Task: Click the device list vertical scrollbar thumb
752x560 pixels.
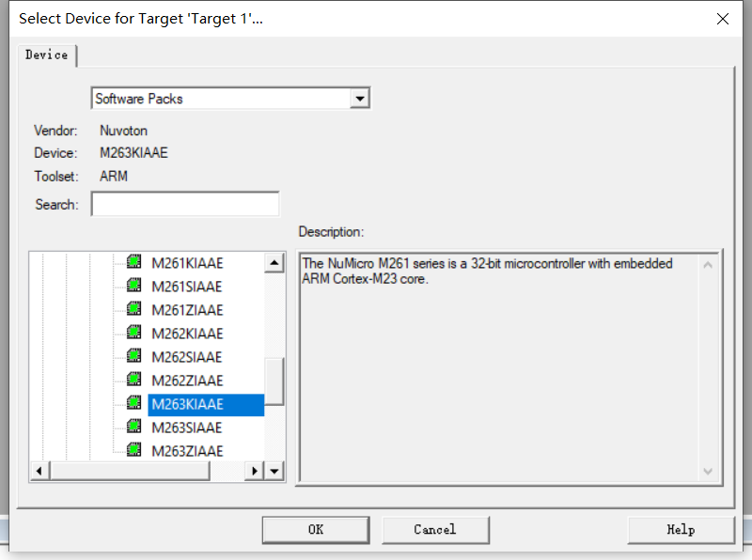Action: point(274,381)
